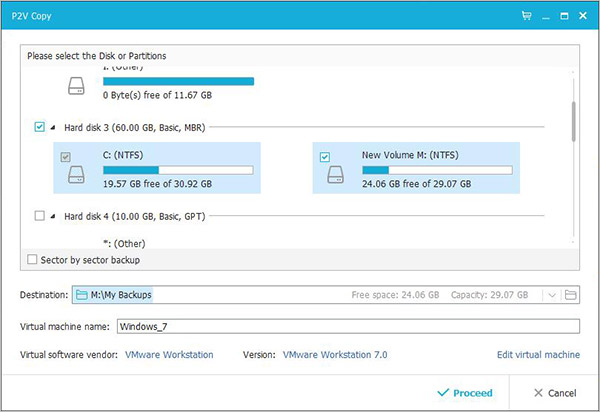Screen dimensions: 600x412
Task: Change vendor via VMware Workstation link
Action: 169,355
